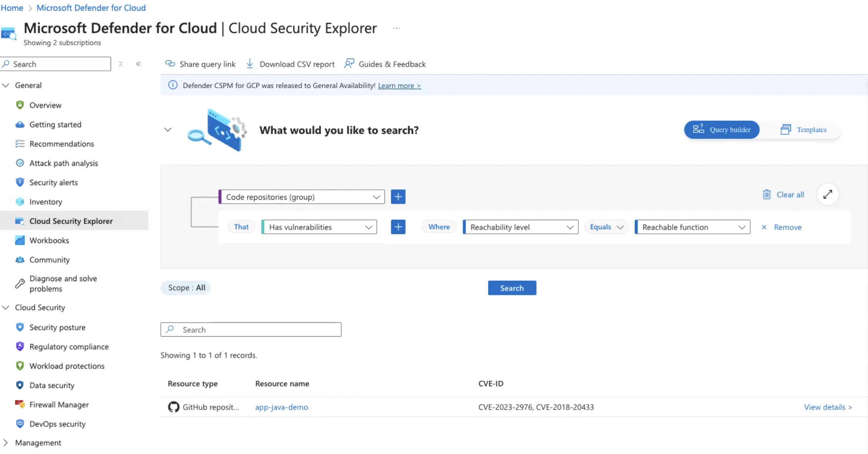Screen dimensions: 868x454
Task: Open Regulatory compliance from sidebar
Action: (69, 347)
